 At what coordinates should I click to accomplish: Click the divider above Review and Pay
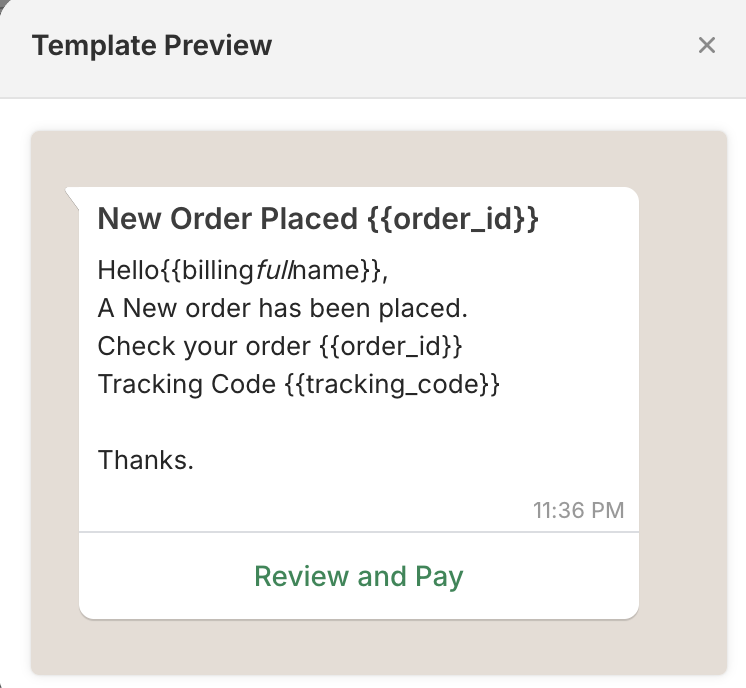359,532
